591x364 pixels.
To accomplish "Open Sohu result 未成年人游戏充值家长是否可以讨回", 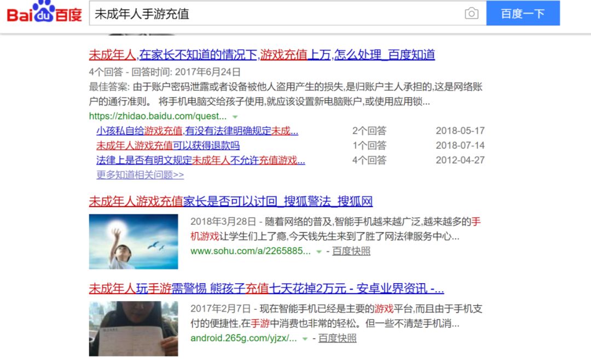I will pyautogui.click(x=231, y=201).
